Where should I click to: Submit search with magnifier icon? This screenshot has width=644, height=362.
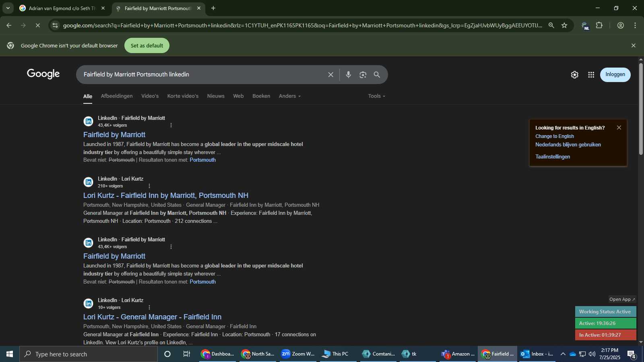pyautogui.click(x=377, y=75)
